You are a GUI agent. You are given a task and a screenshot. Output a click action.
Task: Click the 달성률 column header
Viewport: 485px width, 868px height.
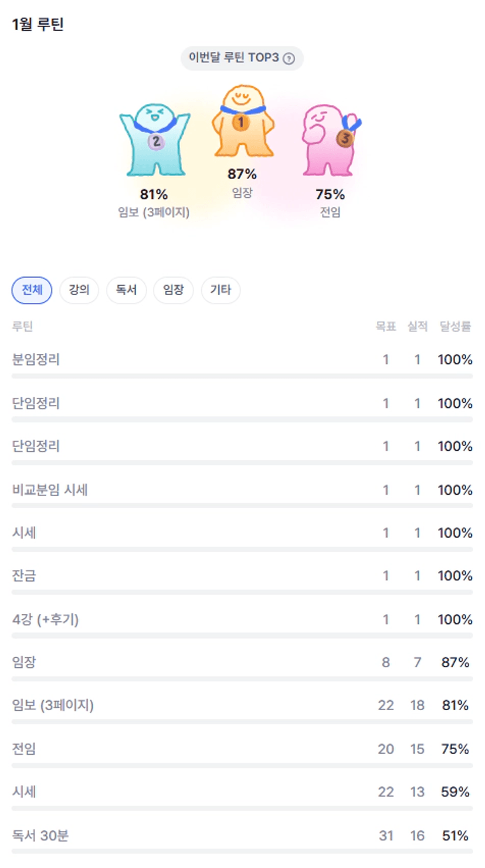click(455, 327)
